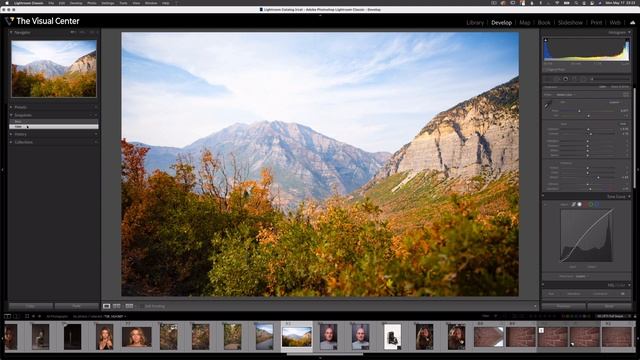Click the Copy settings button

coord(31,306)
